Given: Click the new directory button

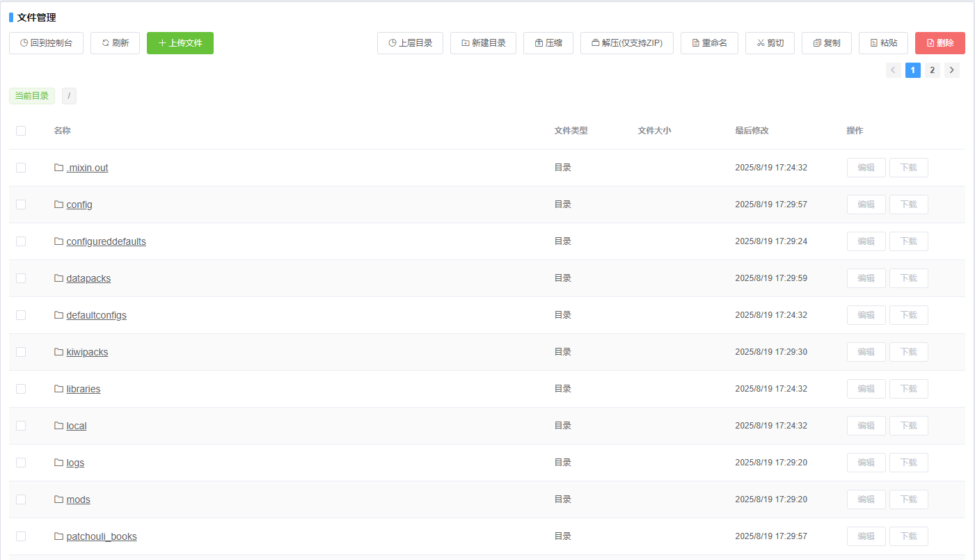Looking at the screenshot, I should click(483, 43).
